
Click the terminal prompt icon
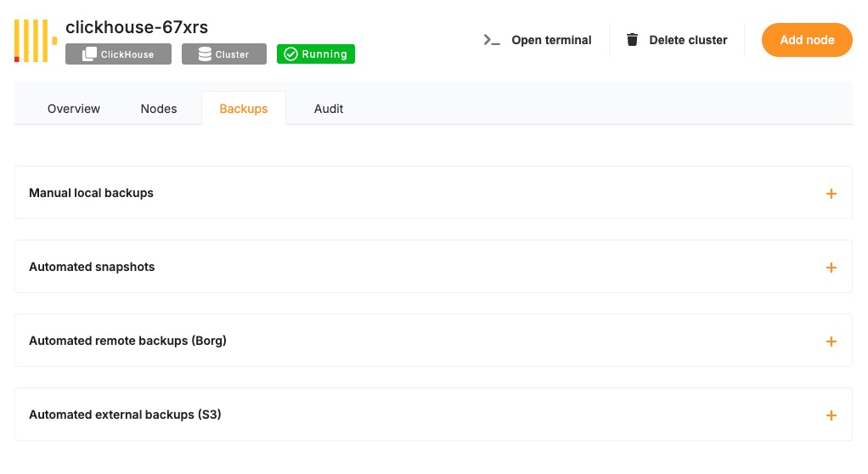[x=492, y=40]
